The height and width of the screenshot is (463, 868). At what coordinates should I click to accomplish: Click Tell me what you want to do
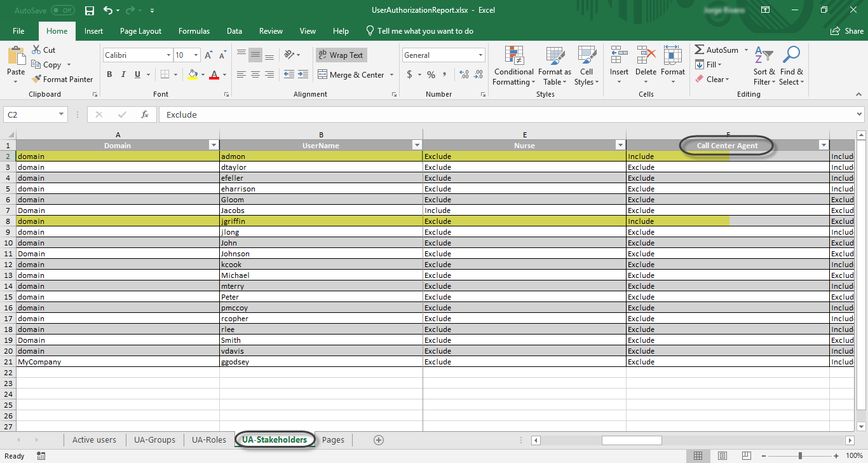(419, 31)
